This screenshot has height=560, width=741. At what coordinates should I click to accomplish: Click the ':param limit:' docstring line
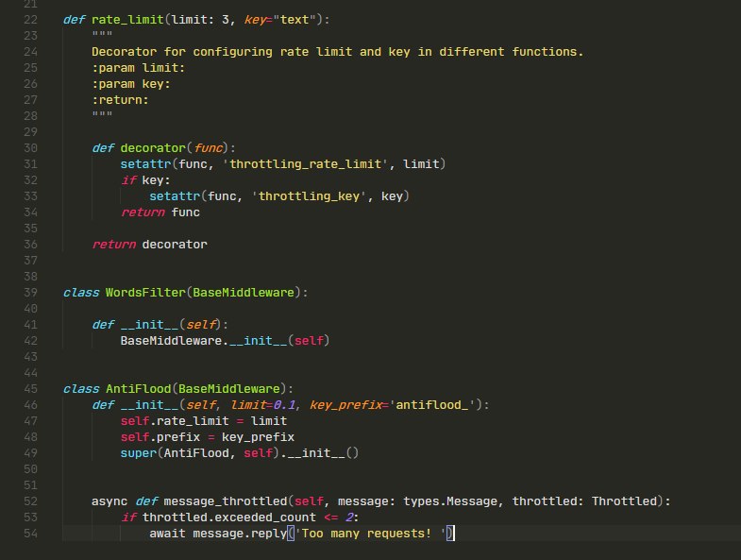click(138, 68)
